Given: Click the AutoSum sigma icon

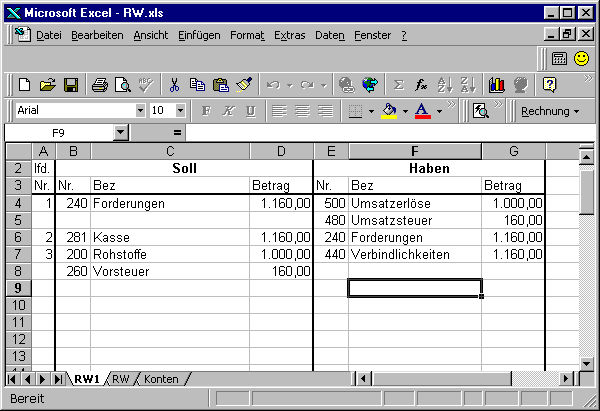Looking at the screenshot, I should coord(399,85).
